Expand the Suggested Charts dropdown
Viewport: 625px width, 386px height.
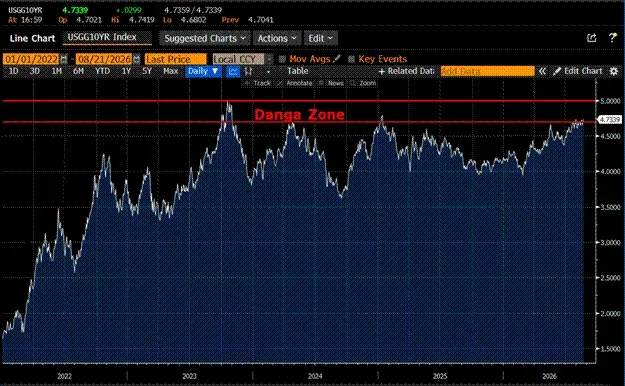tap(205, 38)
